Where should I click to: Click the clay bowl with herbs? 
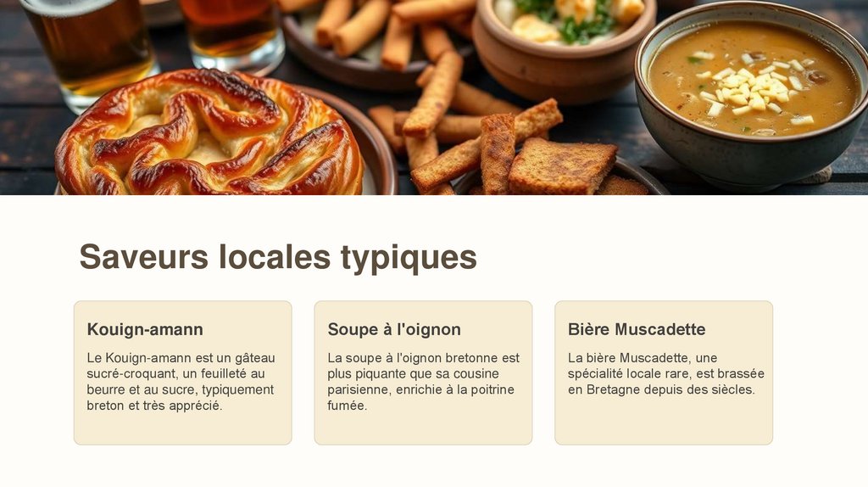(x=564, y=48)
